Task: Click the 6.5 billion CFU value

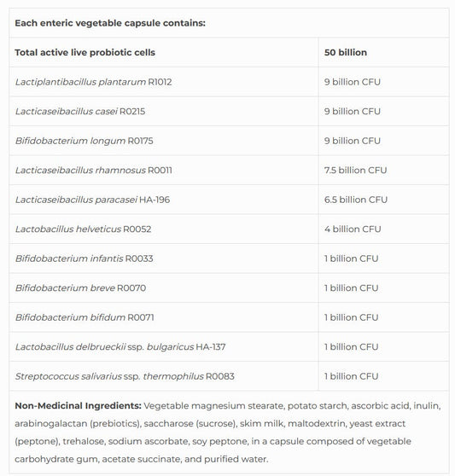Action: pos(356,200)
